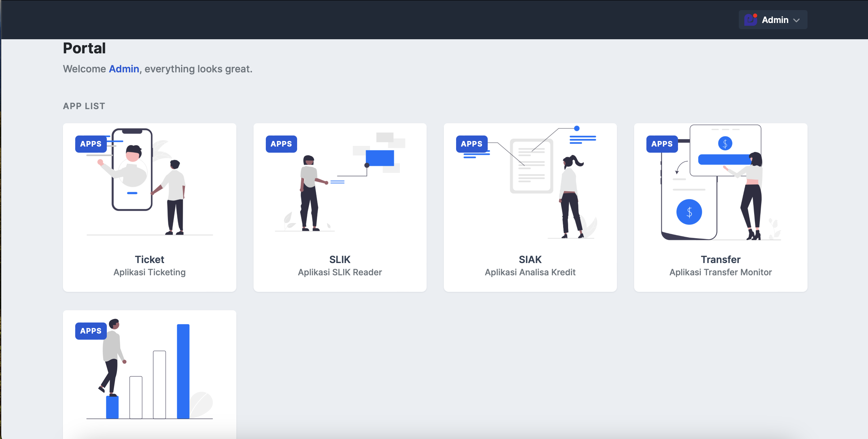Click the APPS badge on SIAK card
Image resolution: width=868 pixels, height=439 pixels.
click(x=471, y=144)
